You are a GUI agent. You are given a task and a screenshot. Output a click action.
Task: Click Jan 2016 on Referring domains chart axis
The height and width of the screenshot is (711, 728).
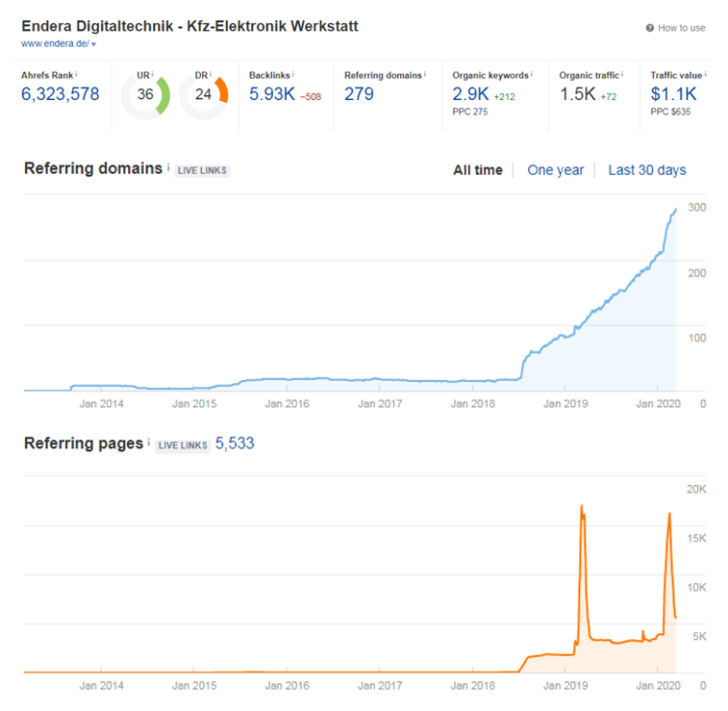[x=287, y=404]
